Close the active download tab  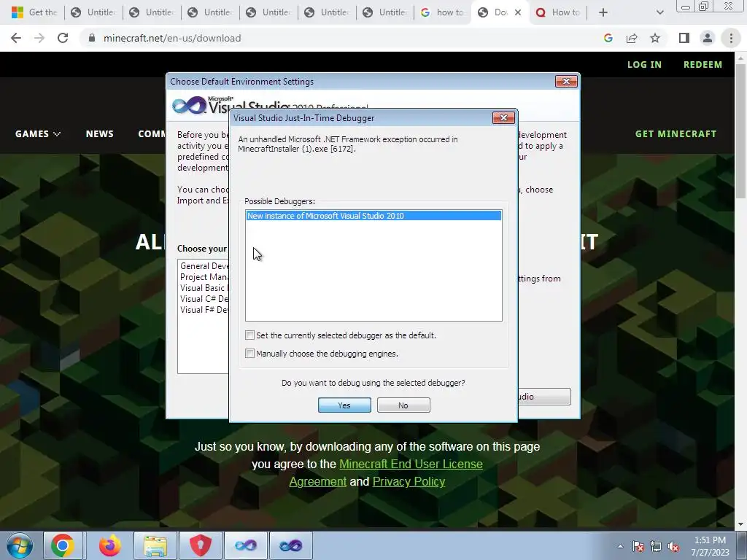point(518,12)
